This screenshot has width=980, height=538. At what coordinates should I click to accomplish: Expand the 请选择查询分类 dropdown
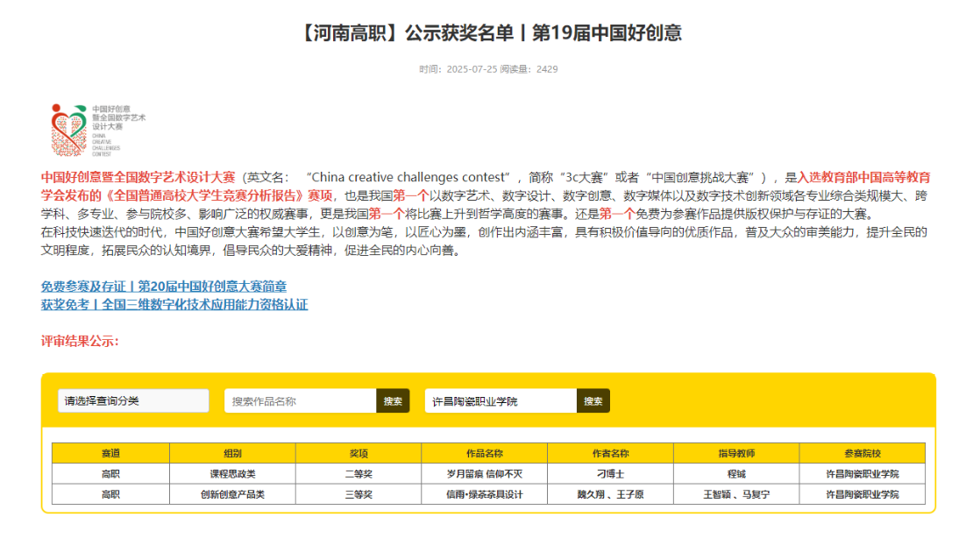click(x=133, y=401)
